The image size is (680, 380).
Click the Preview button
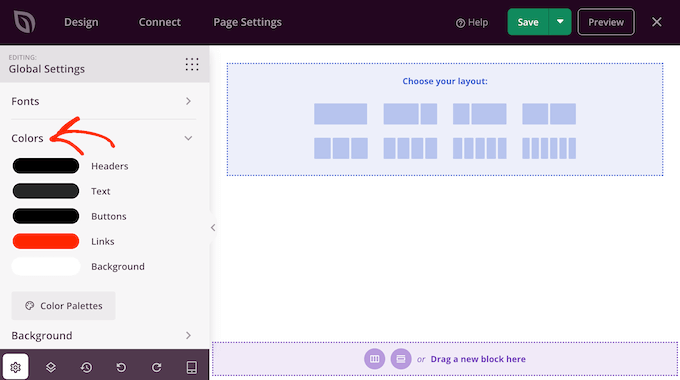click(x=606, y=22)
